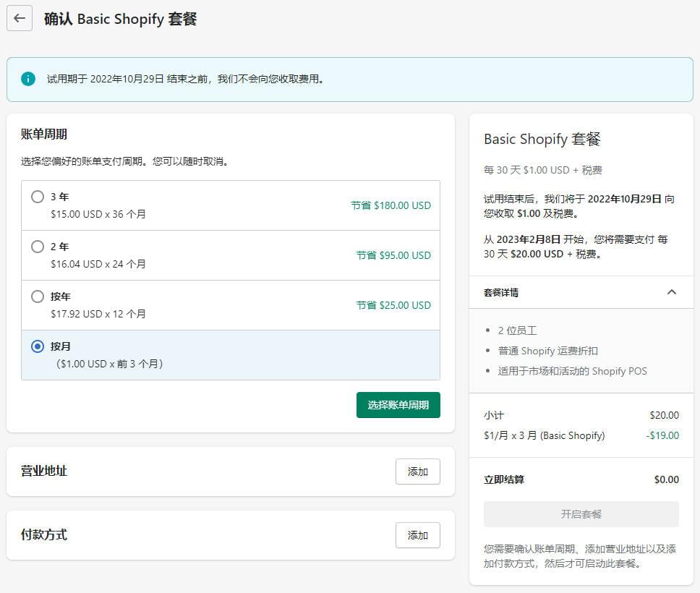
Task: Click the Shopify POS plan detail item
Action: [x=572, y=371]
